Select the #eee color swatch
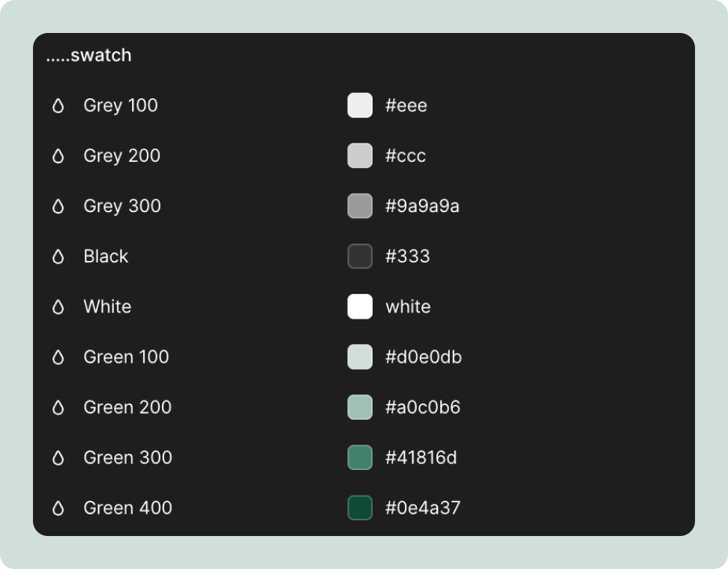The height and width of the screenshot is (569, 728). 360,106
